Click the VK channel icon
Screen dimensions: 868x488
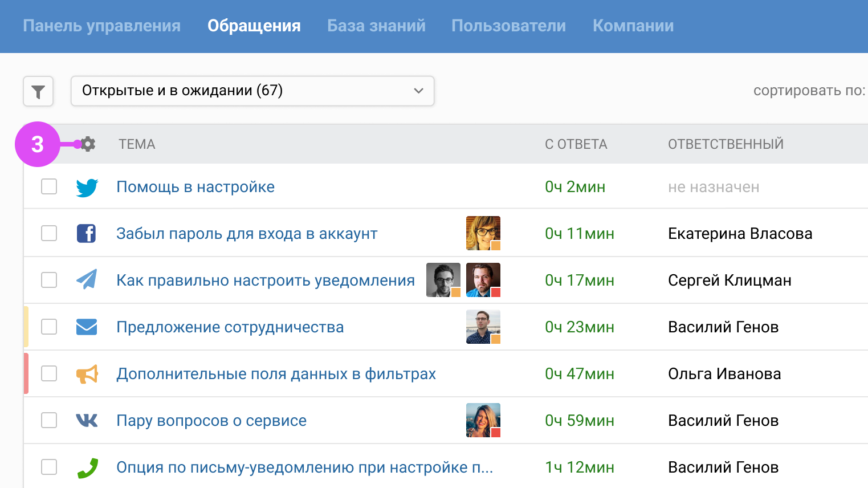click(87, 420)
